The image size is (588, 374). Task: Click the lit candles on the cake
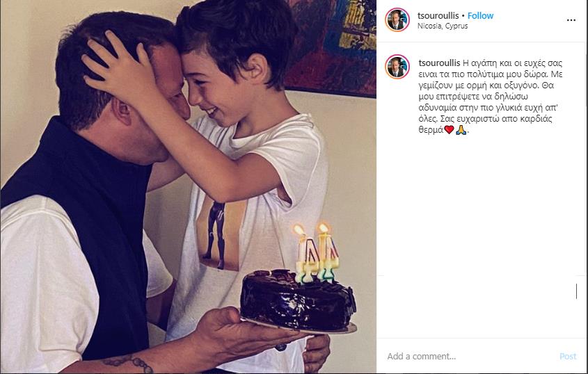[317, 253]
